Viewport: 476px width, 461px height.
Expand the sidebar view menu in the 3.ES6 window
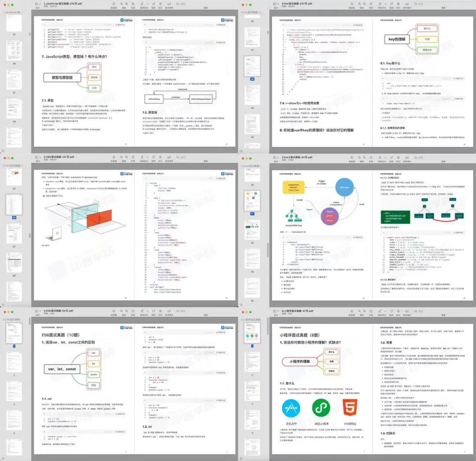(x=40, y=311)
